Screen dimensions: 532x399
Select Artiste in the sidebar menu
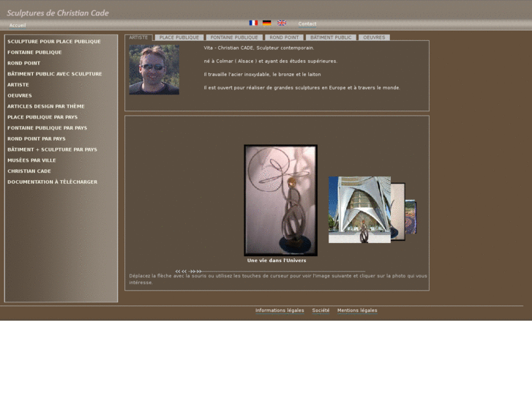[18, 84]
